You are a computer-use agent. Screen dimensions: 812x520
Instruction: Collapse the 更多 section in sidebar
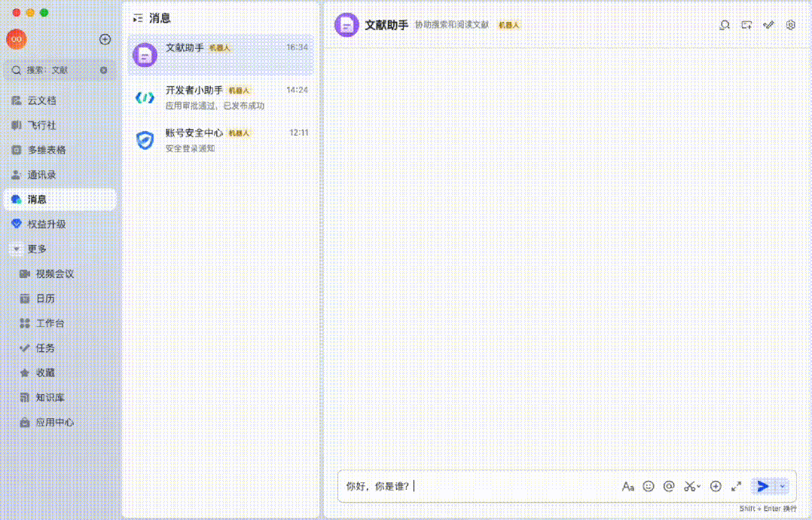click(x=16, y=249)
